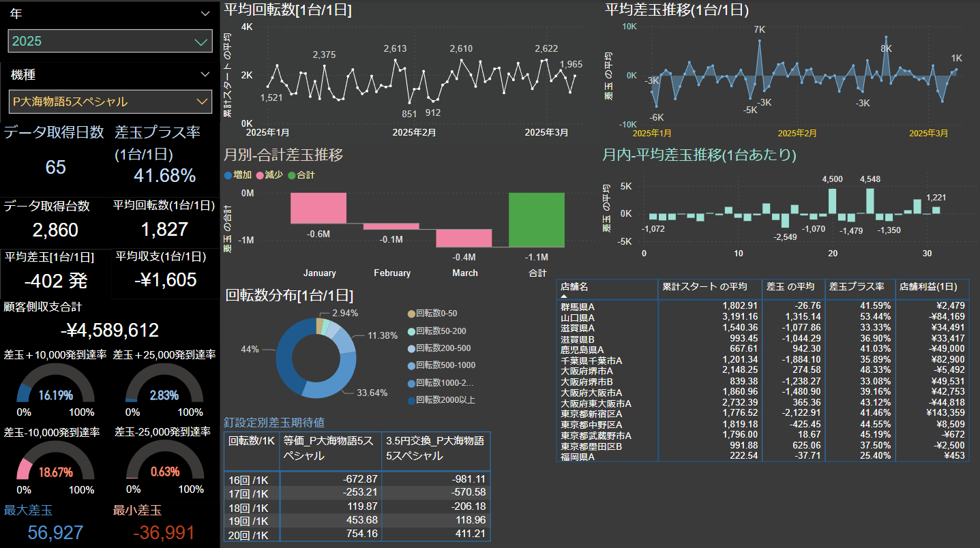Select the 回転数0-50 legend dot
Image resolution: width=980 pixels, height=548 pixels.
pyautogui.click(x=411, y=314)
